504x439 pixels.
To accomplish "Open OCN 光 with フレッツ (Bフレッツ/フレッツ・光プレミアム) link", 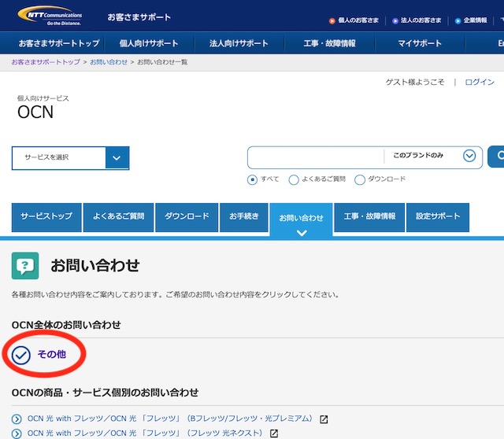I will (x=170, y=419).
